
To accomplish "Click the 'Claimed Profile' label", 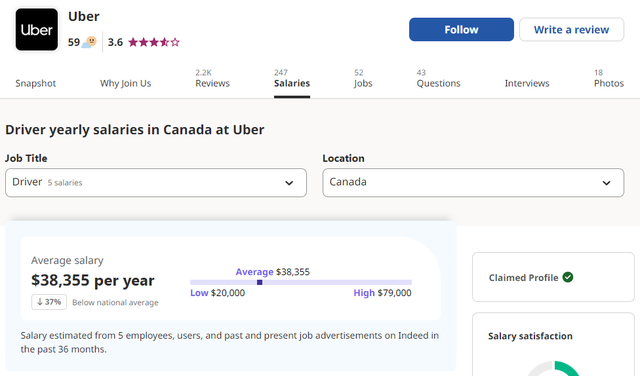I will point(523,278).
